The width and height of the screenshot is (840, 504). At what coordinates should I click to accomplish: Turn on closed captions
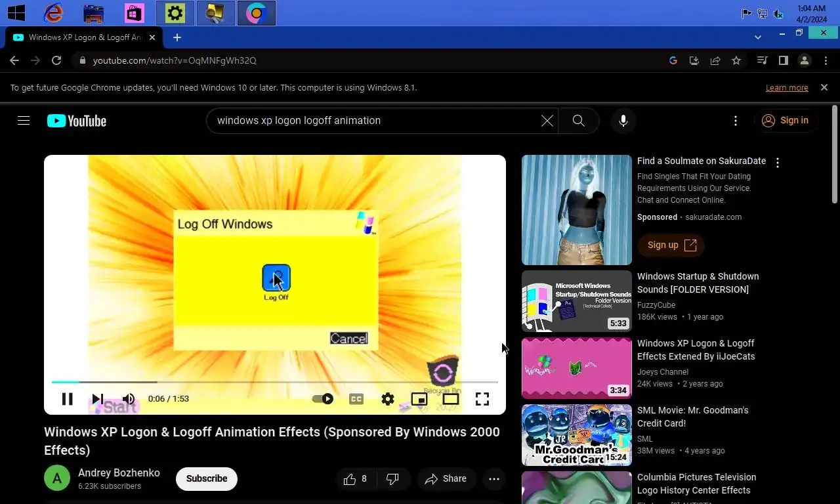point(356,399)
